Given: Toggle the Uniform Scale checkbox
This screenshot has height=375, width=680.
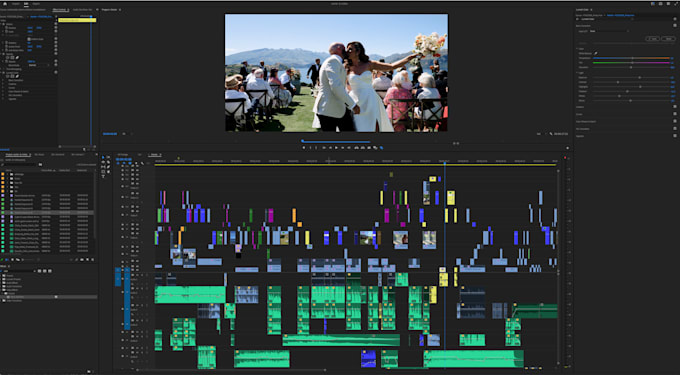Looking at the screenshot, I should 29,39.
